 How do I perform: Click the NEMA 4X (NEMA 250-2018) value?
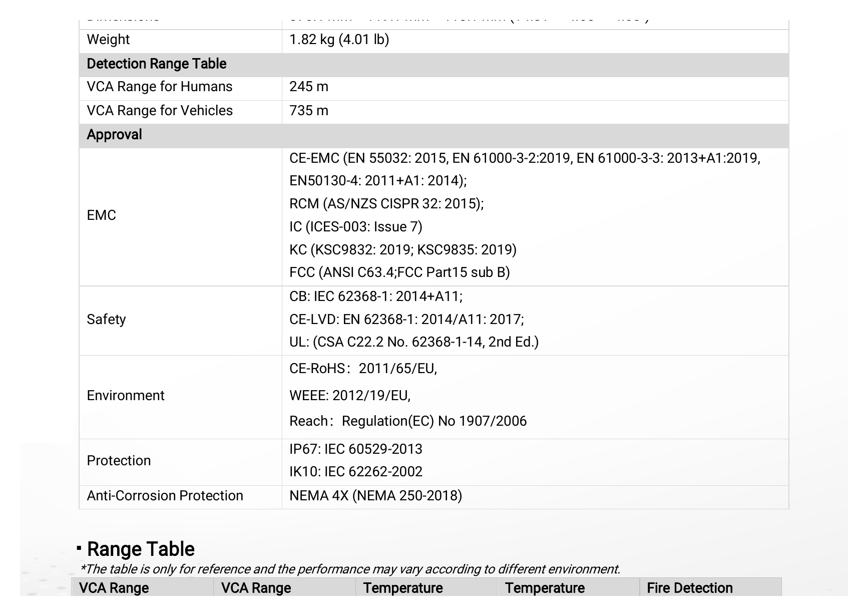click(375, 496)
